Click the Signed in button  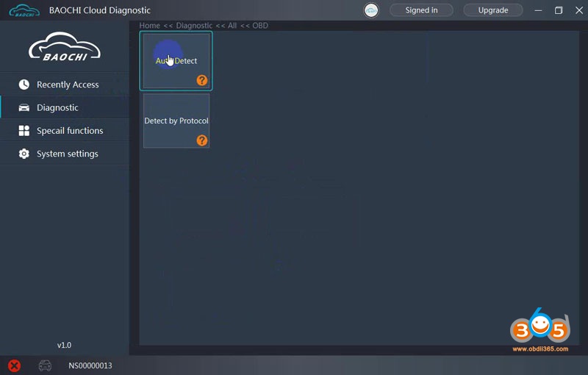point(421,10)
